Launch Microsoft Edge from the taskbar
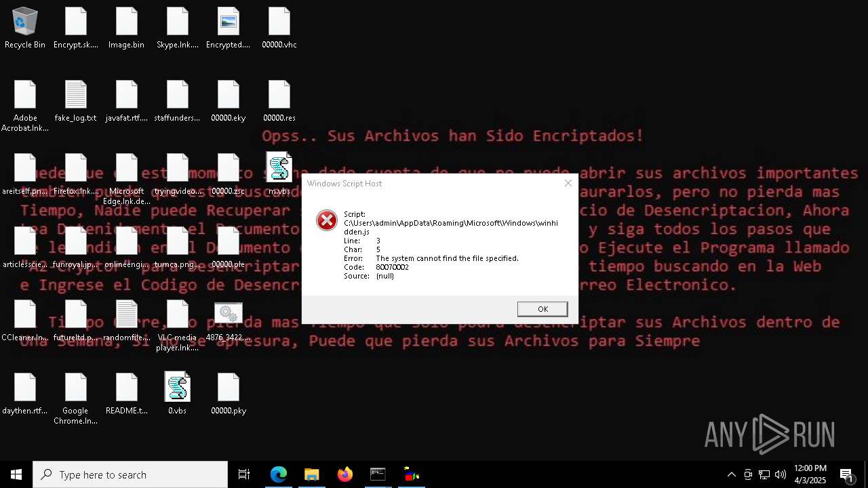This screenshot has height=488, width=868. click(279, 474)
